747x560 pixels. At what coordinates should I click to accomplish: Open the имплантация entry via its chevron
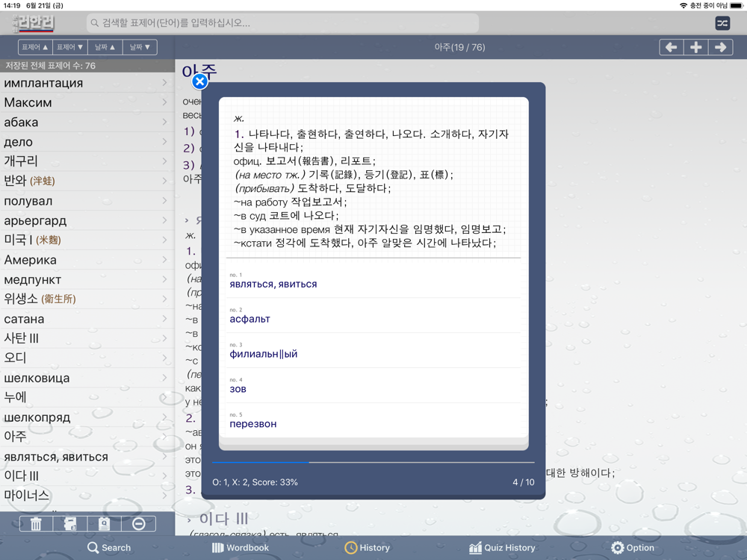(x=164, y=83)
